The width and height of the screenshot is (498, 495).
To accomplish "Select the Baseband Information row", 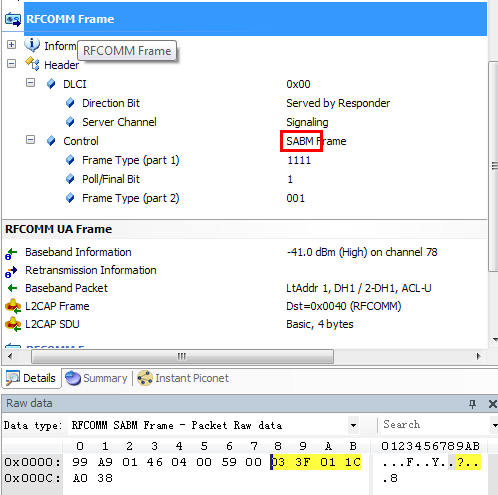I will coord(244,252).
